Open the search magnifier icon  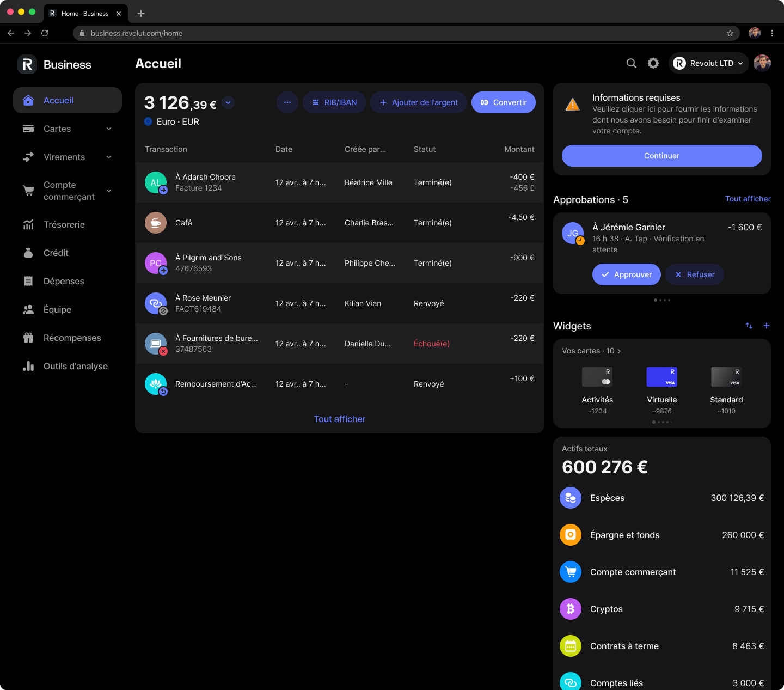tap(631, 63)
